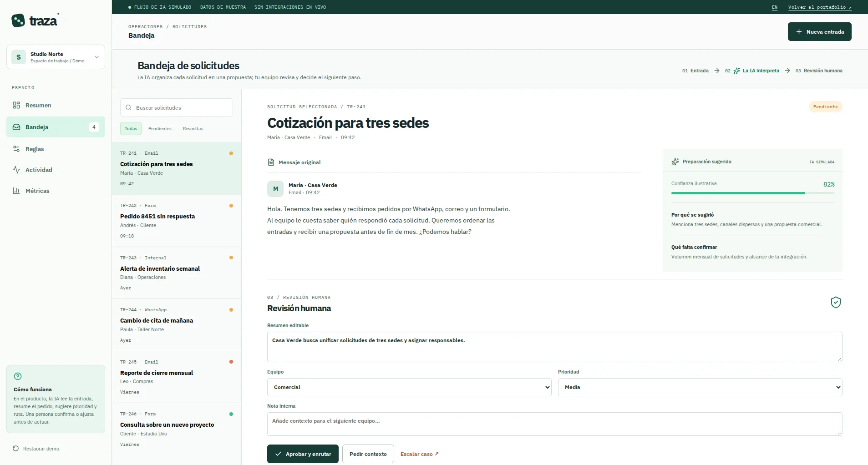This screenshot has height=465, width=868.
Task: Open the Equipo dropdown showing Comercial
Action: (409, 387)
